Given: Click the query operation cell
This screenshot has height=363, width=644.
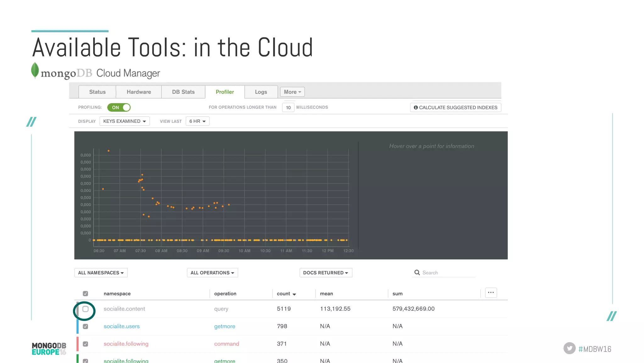Looking at the screenshot, I should point(221,309).
